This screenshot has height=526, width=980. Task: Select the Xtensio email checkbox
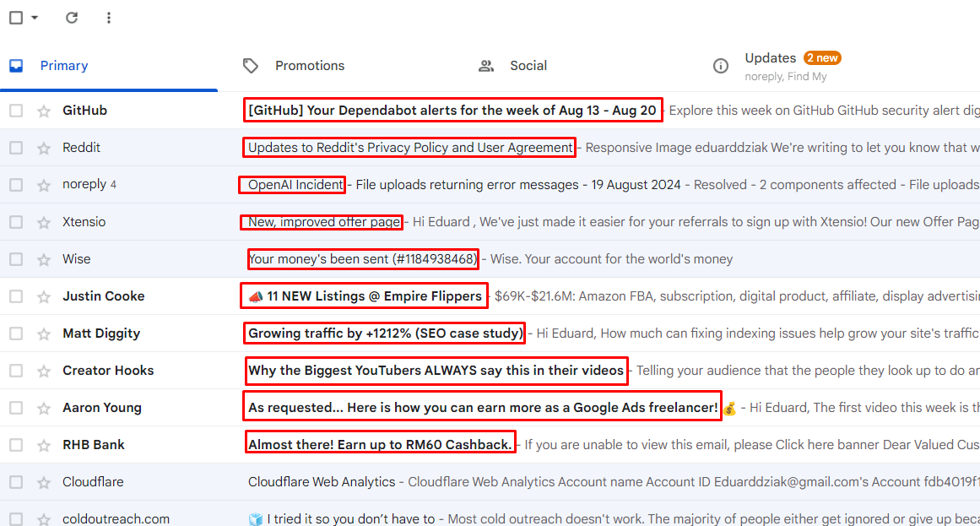pos(16,222)
